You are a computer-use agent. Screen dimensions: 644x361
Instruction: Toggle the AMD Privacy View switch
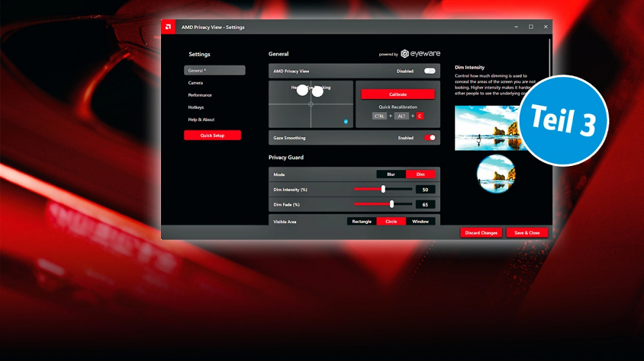tap(430, 71)
